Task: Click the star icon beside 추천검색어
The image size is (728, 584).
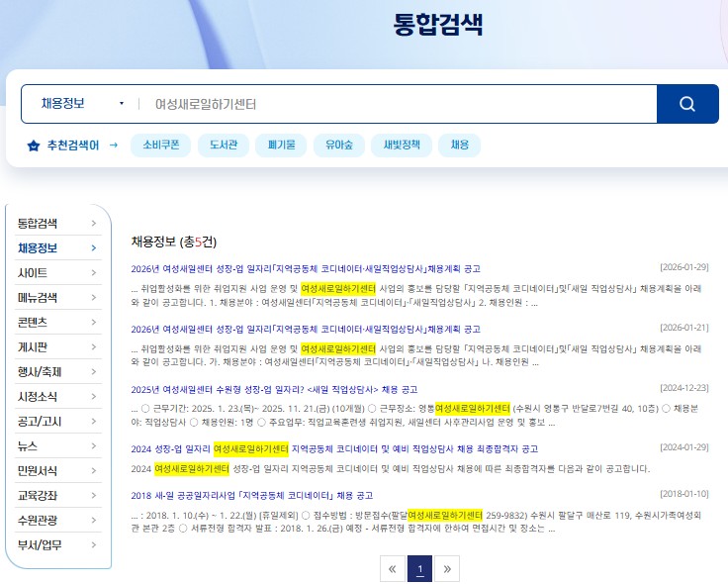Action: 33,146
